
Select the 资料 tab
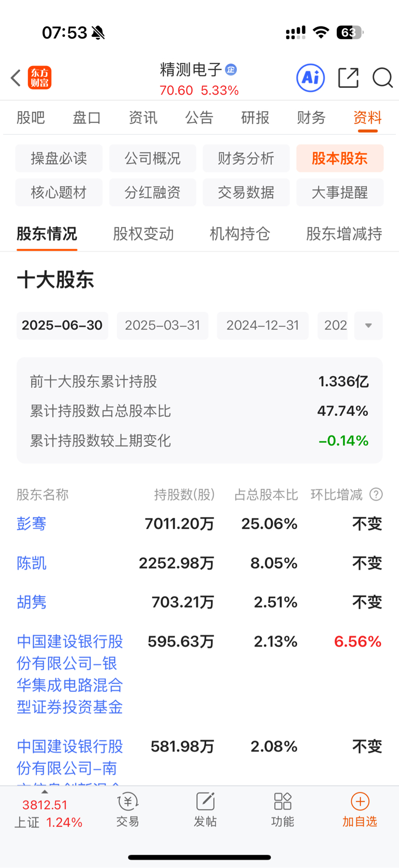367,117
